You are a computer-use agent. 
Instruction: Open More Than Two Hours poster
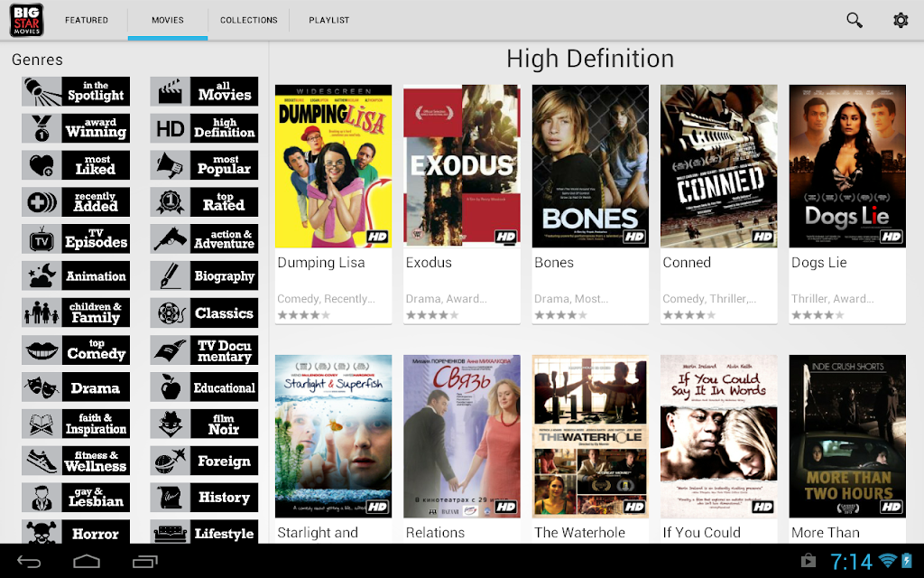(x=846, y=436)
